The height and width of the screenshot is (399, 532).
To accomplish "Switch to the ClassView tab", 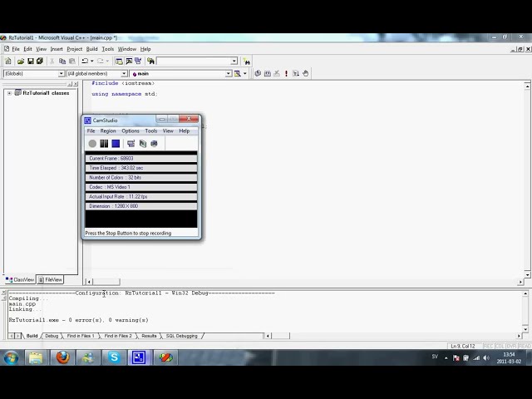I will pyautogui.click(x=20, y=279).
